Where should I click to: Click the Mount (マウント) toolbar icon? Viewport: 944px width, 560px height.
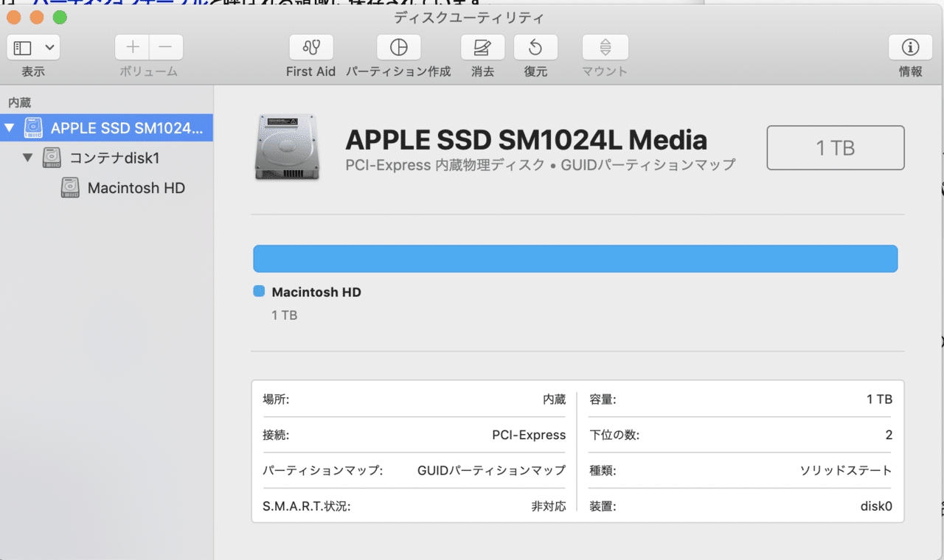pos(605,48)
